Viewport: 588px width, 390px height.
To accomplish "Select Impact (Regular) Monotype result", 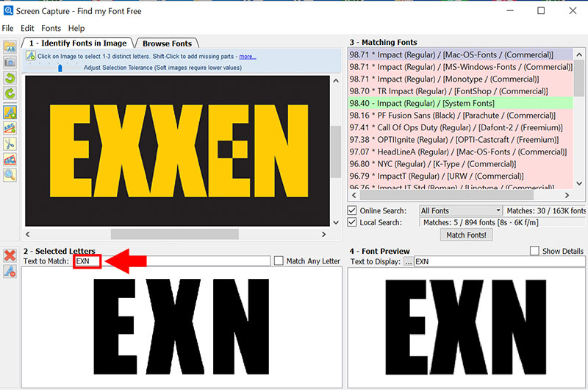I will tap(461, 79).
